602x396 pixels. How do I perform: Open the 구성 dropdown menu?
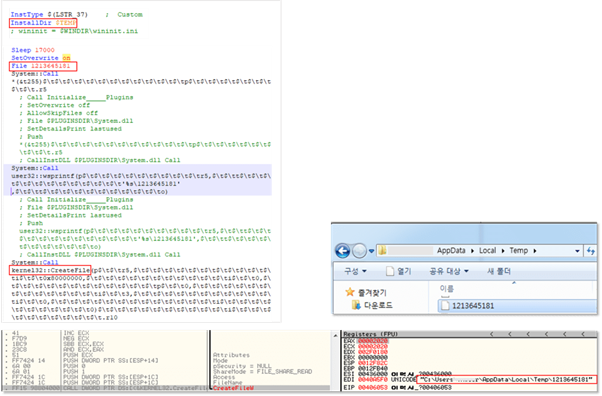coord(355,272)
